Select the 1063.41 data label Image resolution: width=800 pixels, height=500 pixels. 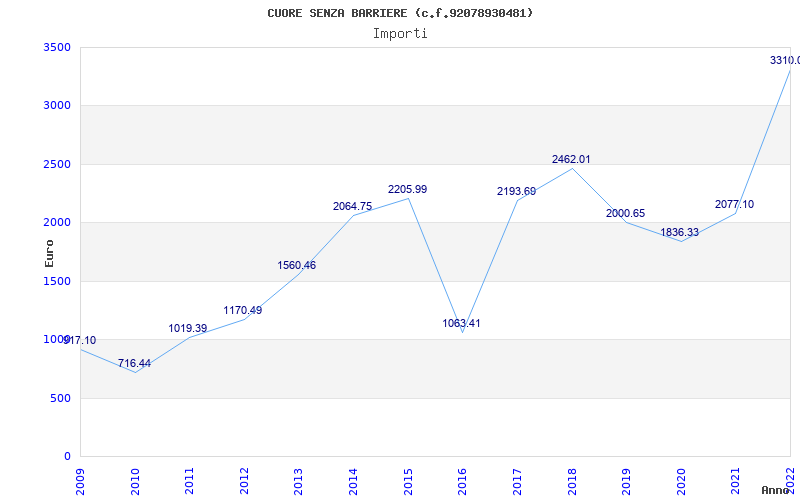(461, 323)
